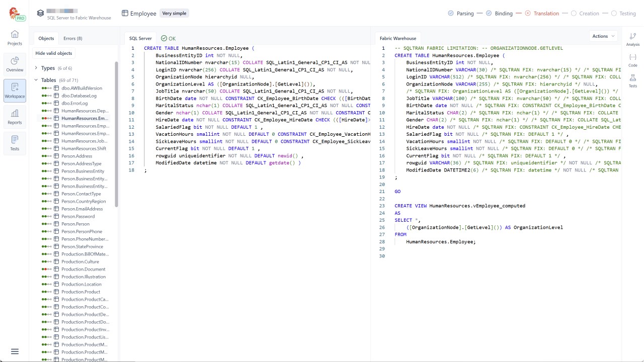Viewport: 644px width, 362px height.
Task: Open Tests from the left navigation sidebar
Action: (x=15, y=143)
